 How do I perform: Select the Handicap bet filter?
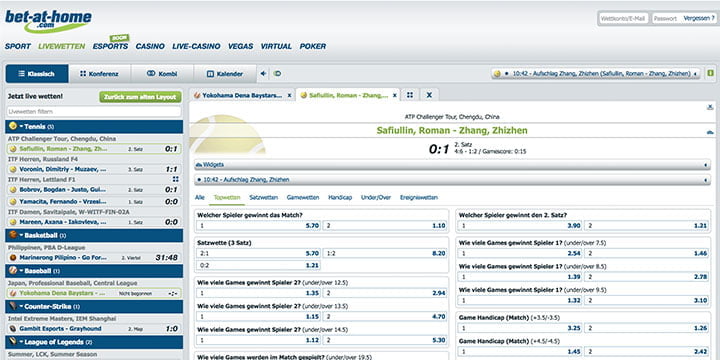click(340, 197)
